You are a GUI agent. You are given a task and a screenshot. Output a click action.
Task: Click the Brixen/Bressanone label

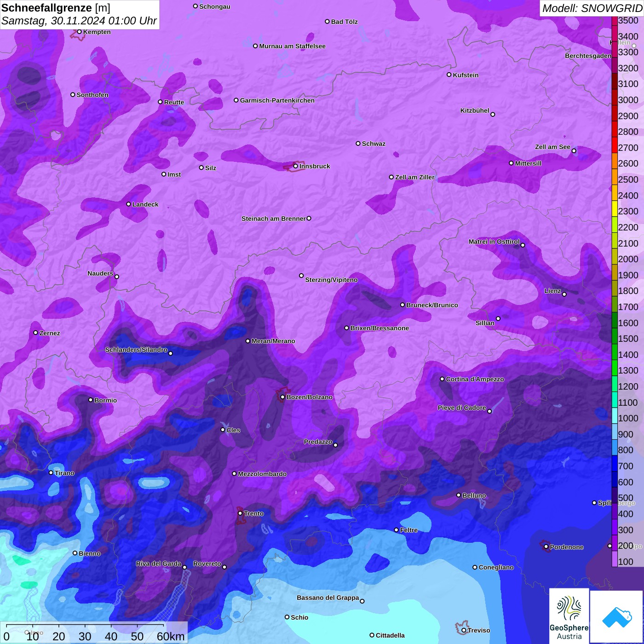pyautogui.click(x=380, y=328)
